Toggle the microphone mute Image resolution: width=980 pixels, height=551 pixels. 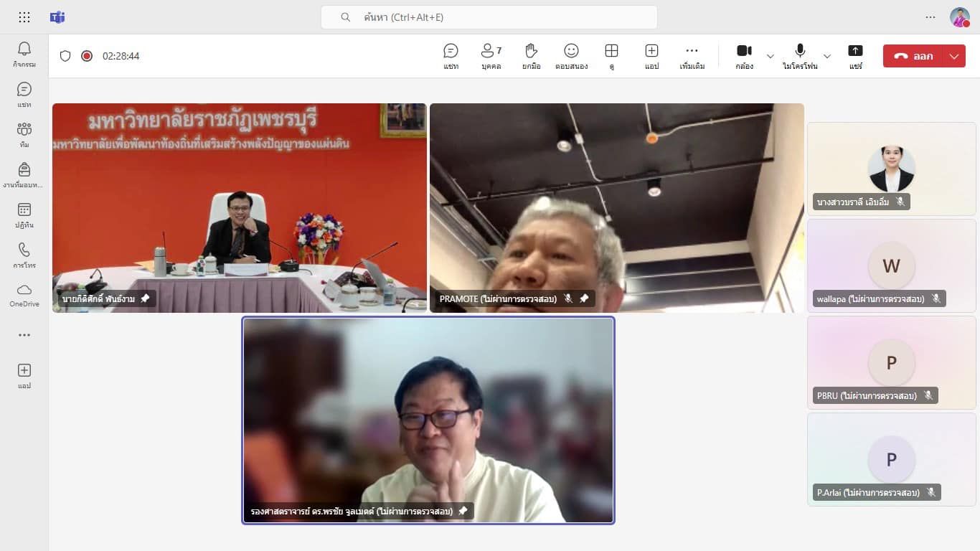pos(800,56)
